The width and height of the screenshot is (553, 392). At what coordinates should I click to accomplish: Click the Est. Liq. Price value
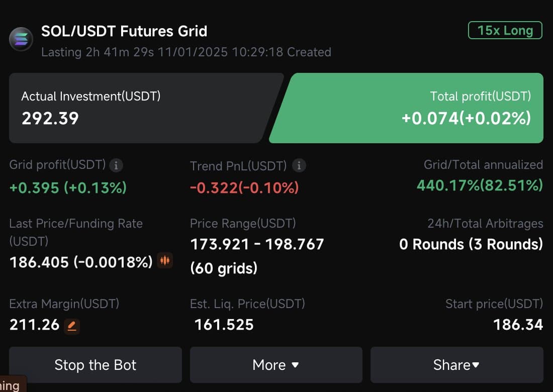[x=223, y=324]
